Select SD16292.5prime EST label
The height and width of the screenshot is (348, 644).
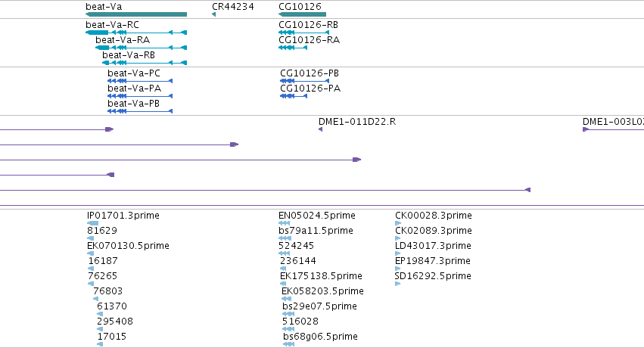coord(433,276)
